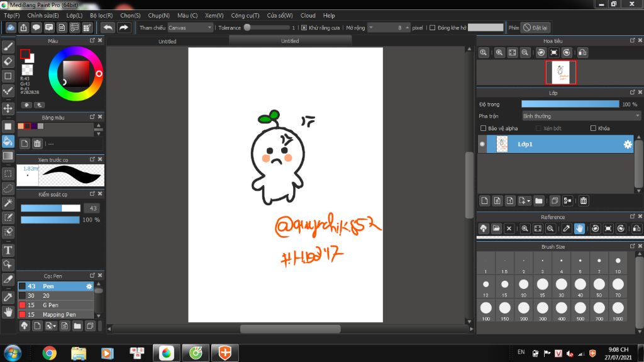Zoom out on the Navigator panel
644x362 pixels.
pyautogui.click(x=525, y=53)
